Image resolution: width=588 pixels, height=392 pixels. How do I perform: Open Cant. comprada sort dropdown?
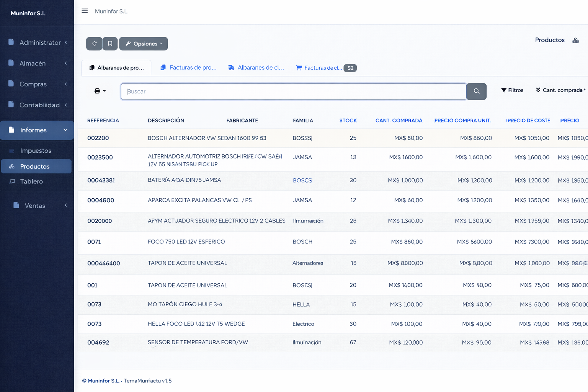[560, 90]
